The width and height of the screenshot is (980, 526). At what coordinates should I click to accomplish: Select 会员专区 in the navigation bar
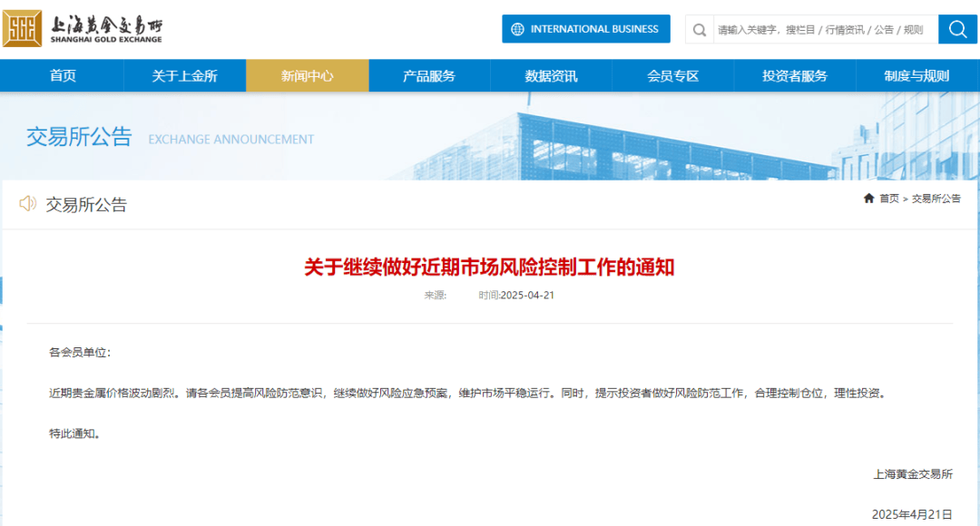673,76
